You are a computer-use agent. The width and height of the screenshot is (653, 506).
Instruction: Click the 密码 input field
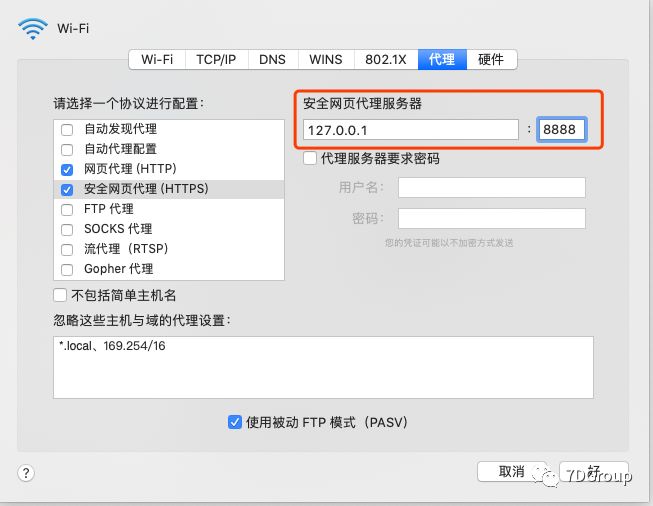click(492, 218)
